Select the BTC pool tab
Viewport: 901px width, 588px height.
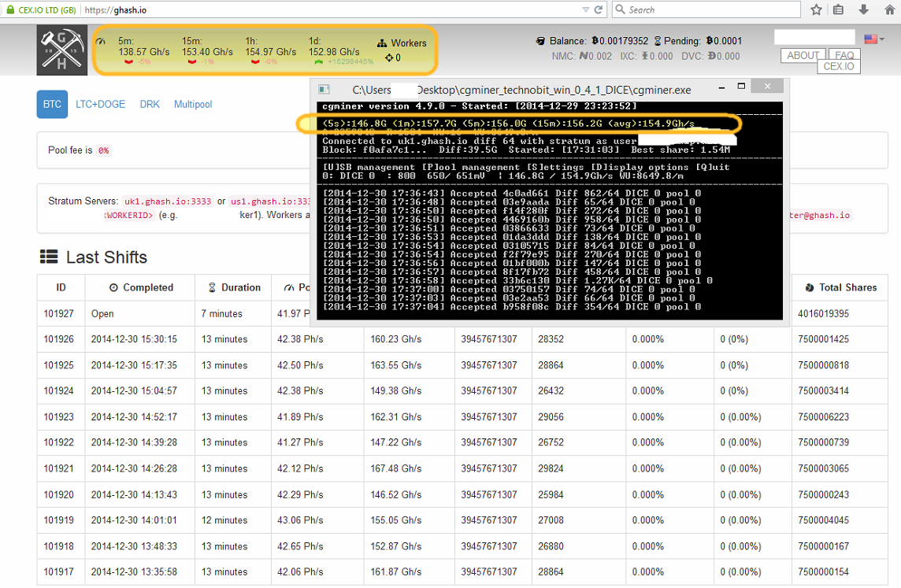(52, 104)
